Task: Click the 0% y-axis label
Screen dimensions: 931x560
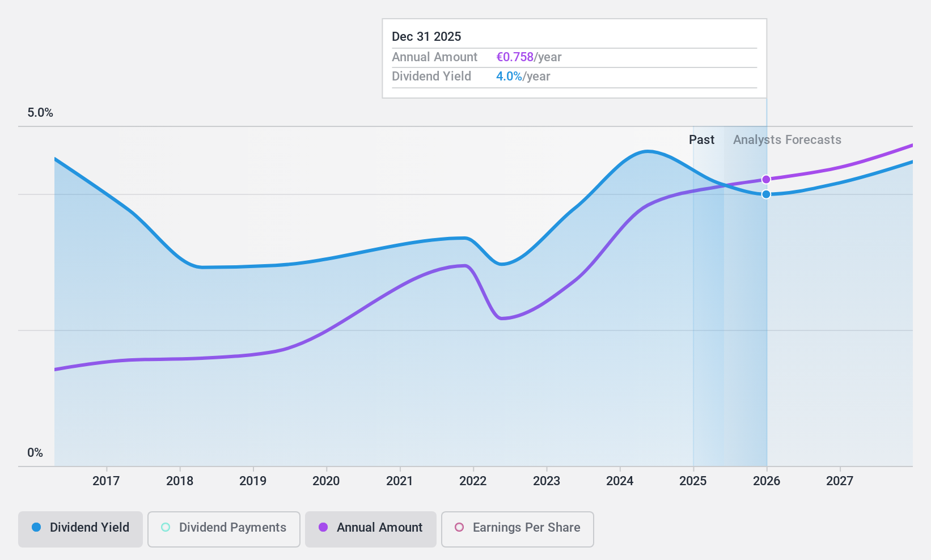Action: click(35, 453)
